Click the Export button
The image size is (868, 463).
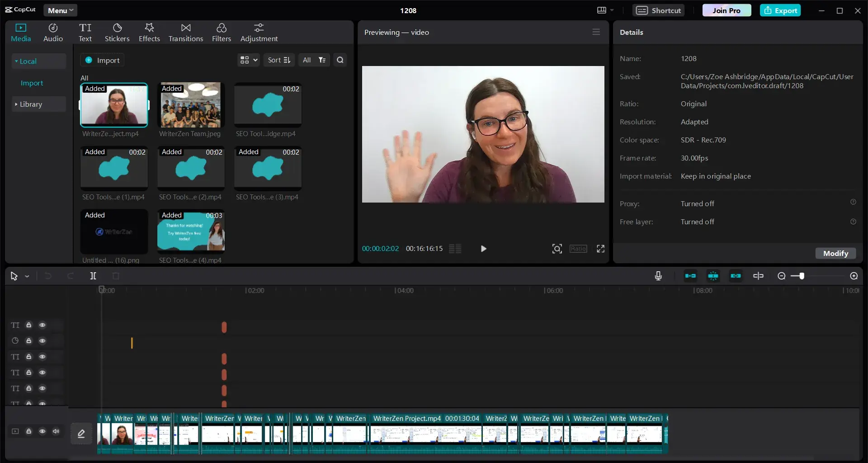click(780, 10)
